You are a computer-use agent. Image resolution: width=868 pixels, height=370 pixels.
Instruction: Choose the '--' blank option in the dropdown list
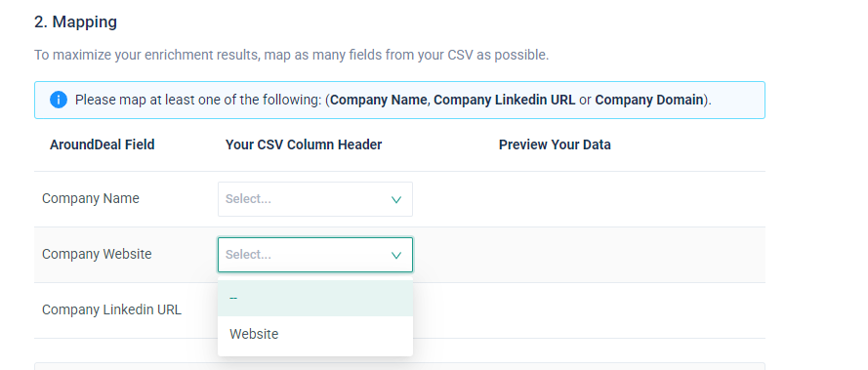(x=315, y=298)
